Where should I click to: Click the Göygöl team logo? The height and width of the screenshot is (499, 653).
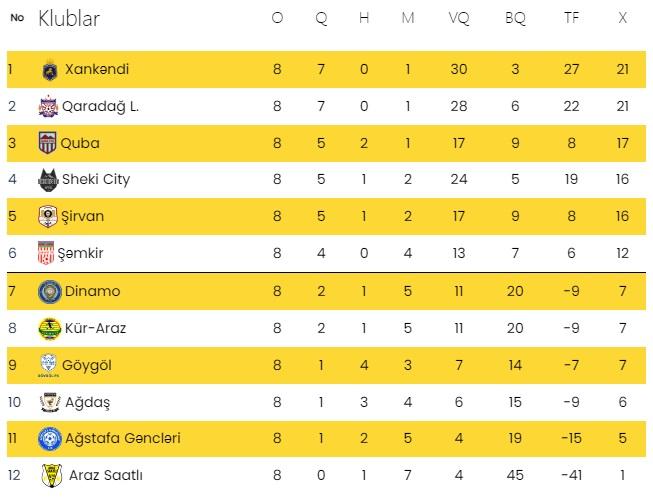pyautogui.click(x=47, y=365)
